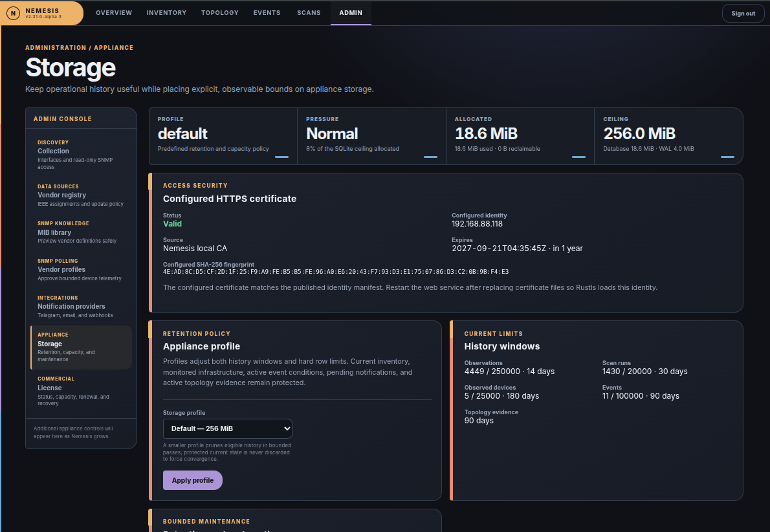Click Observations '4449 / 250000 · 14 days'
The height and width of the screenshot is (532, 770).
tap(509, 371)
